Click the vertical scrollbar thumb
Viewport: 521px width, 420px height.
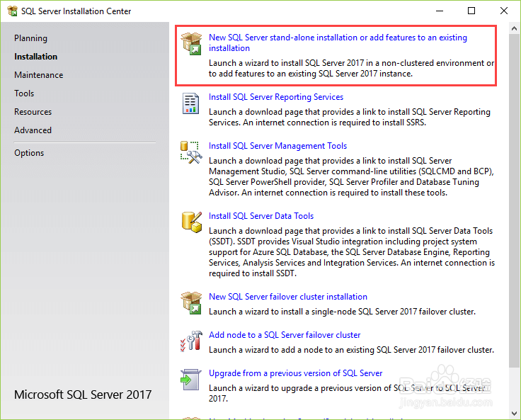[x=515, y=200]
